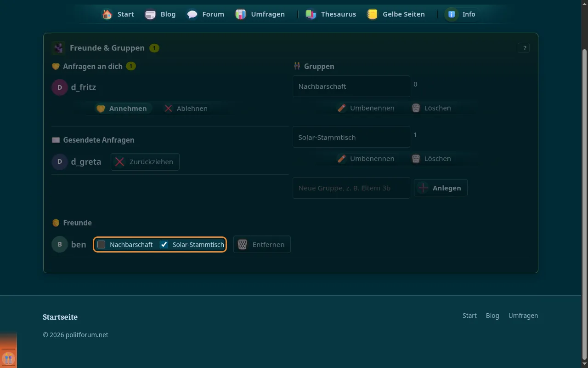Remove ben from friends

(x=262, y=244)
